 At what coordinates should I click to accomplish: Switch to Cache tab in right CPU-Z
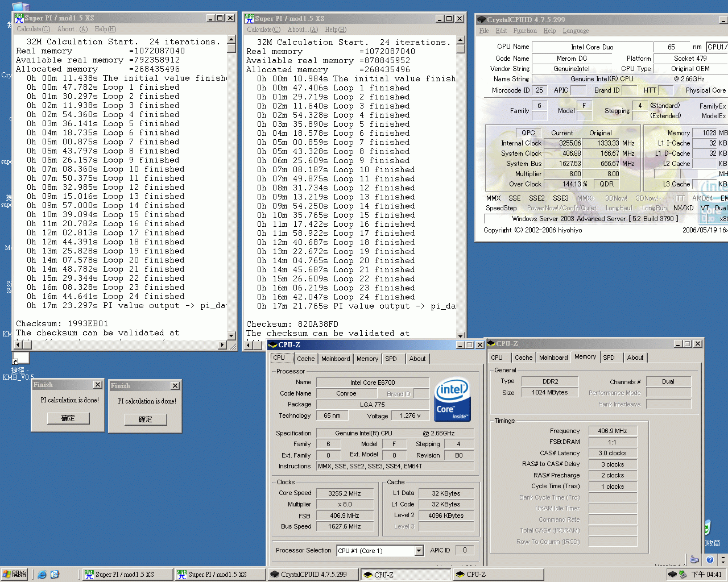(x=524, y=357)
